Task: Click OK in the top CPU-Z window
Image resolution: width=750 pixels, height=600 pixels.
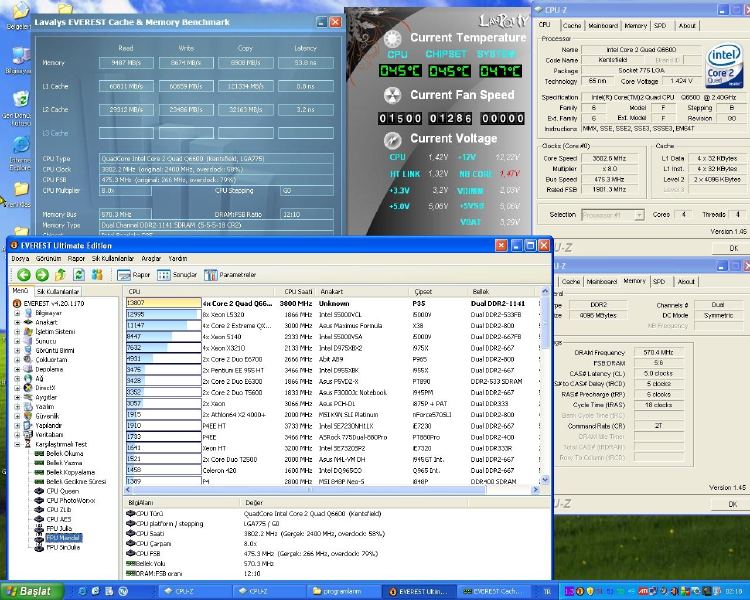Action: click(733, 248)
